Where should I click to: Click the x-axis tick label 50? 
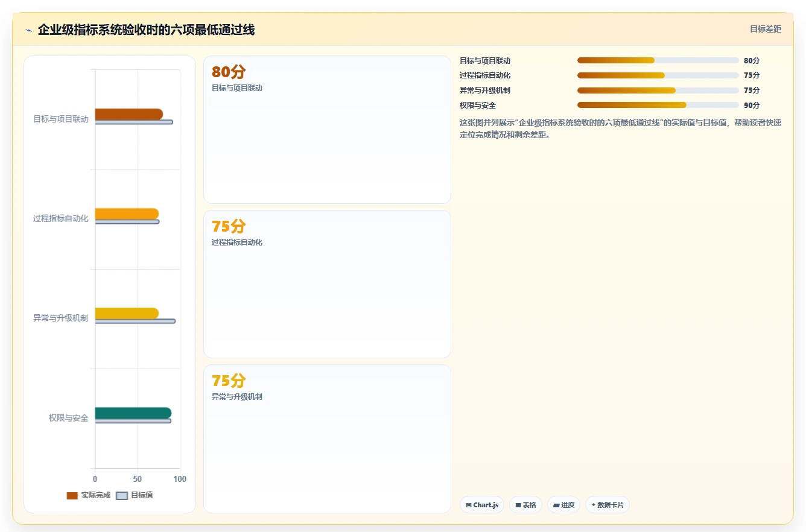tap(138, 479)
